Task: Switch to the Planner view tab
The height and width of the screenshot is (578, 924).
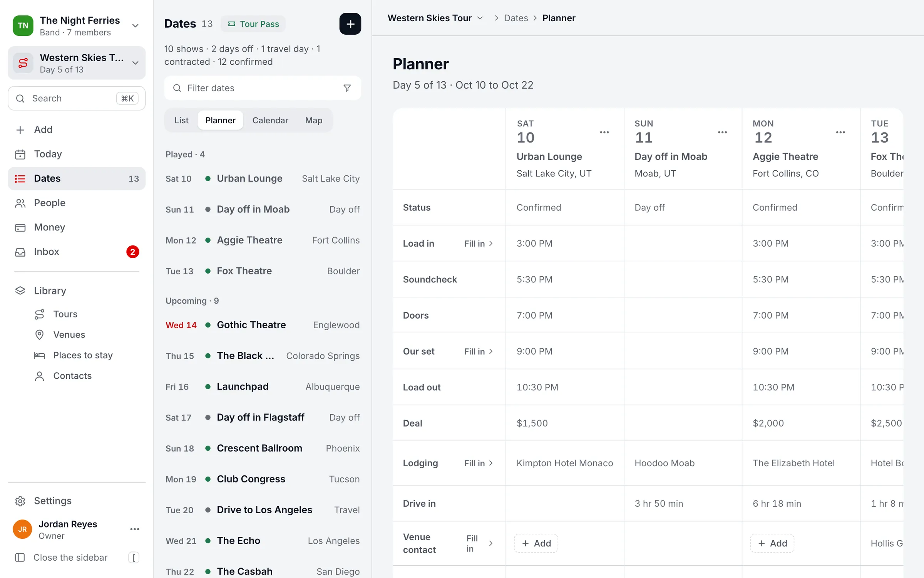Action: tap(220, 120)
